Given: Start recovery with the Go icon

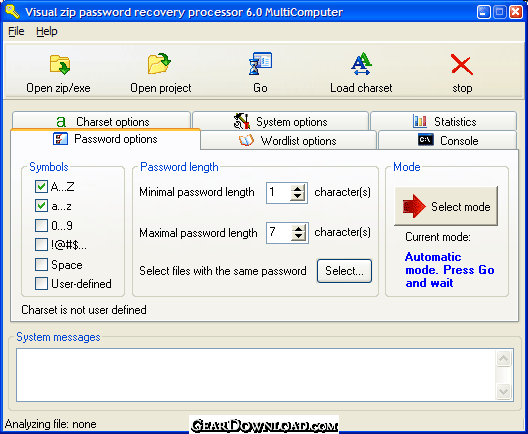Looking at the screenshot, I should [260, 63].
